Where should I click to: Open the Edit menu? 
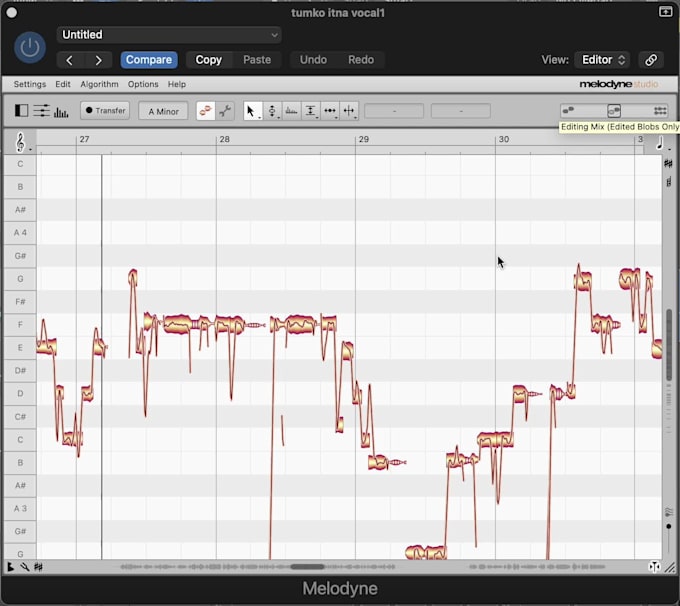[63, 84]
